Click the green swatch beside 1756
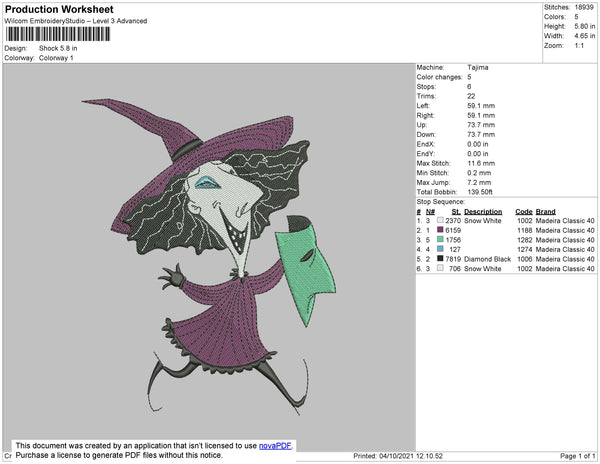 [440, 239]
